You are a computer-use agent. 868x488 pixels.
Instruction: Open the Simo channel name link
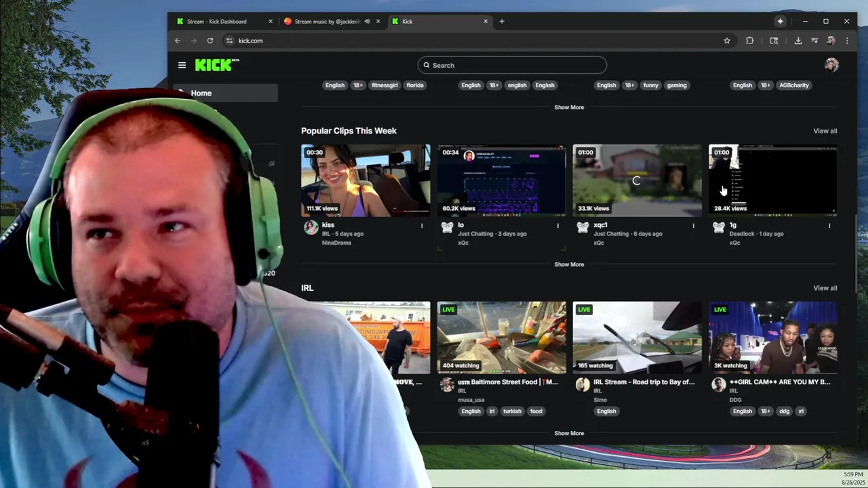pyautogui.click(x=600, y=400)
